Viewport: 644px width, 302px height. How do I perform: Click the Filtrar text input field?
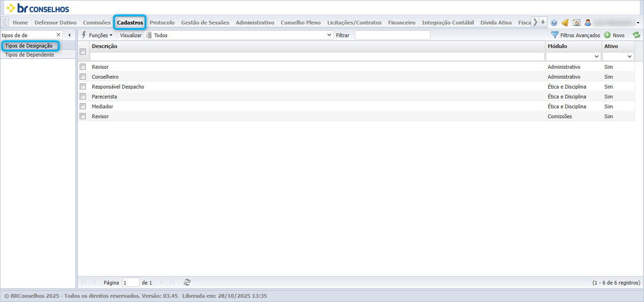(x=393, y=35)
